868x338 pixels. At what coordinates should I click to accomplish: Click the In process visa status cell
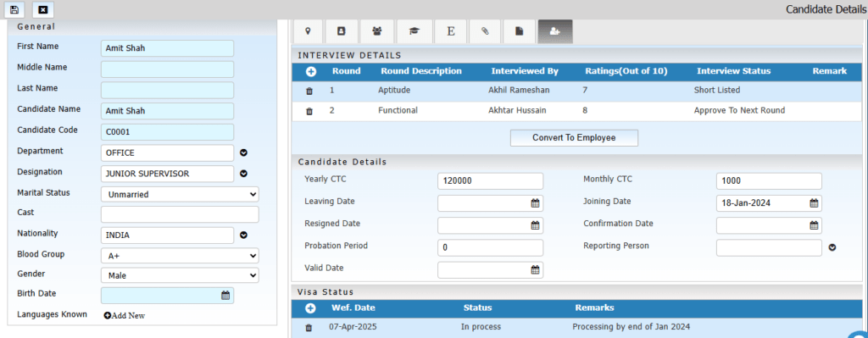pyautogui.click(x=481, y=327)
